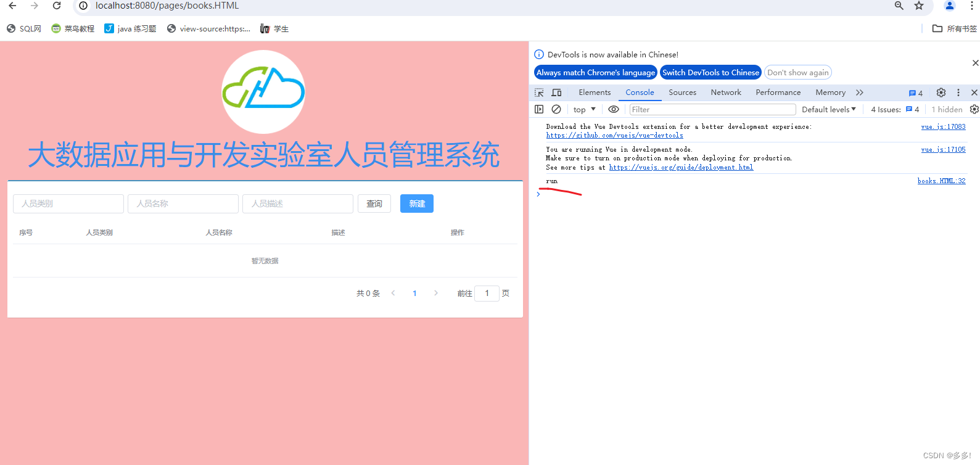Open the vue.js:17105 source link
Viewport: 980px width, 465px height.
[x=943, y=150]
